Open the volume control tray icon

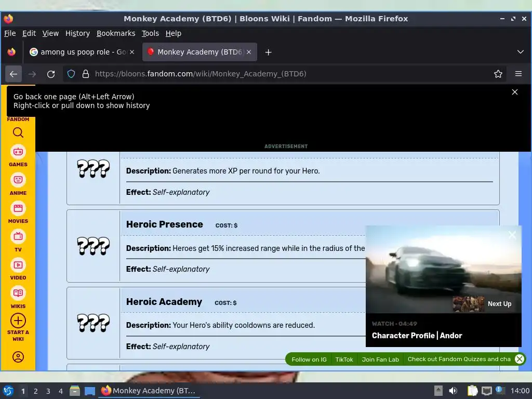(x=453, y=391)
